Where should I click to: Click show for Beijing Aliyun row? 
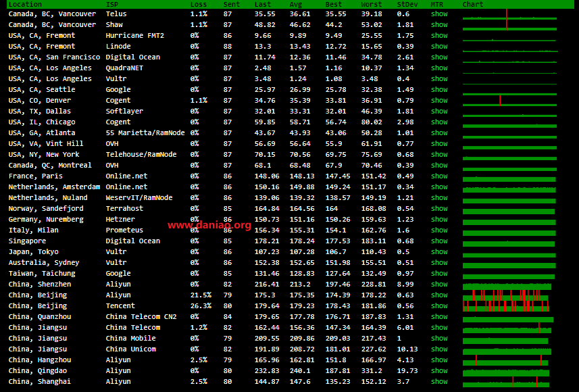pos(439,295)
